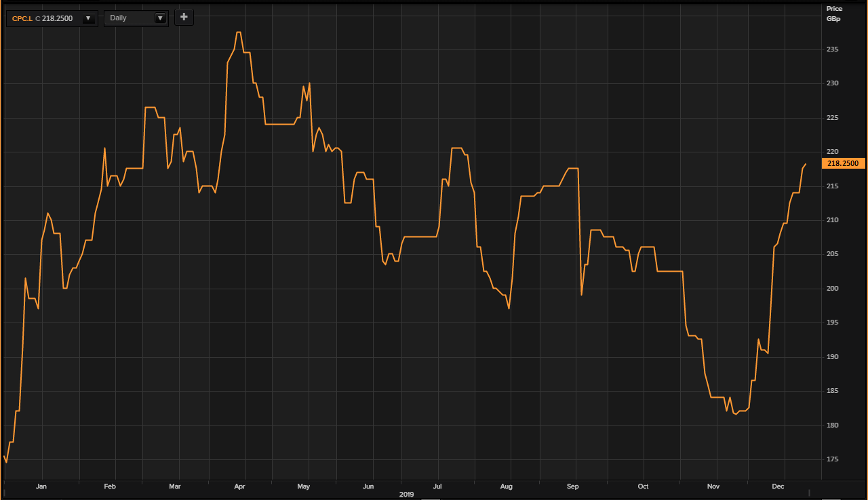Click the 190 price axis value
868x500 pixels.
[833, 357]
